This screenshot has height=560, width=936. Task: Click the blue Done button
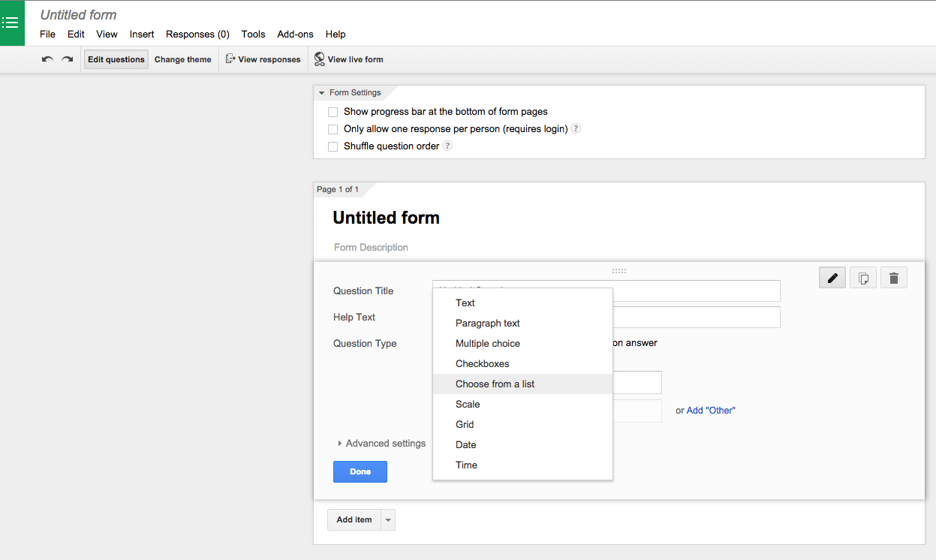(x=360, y=471)
